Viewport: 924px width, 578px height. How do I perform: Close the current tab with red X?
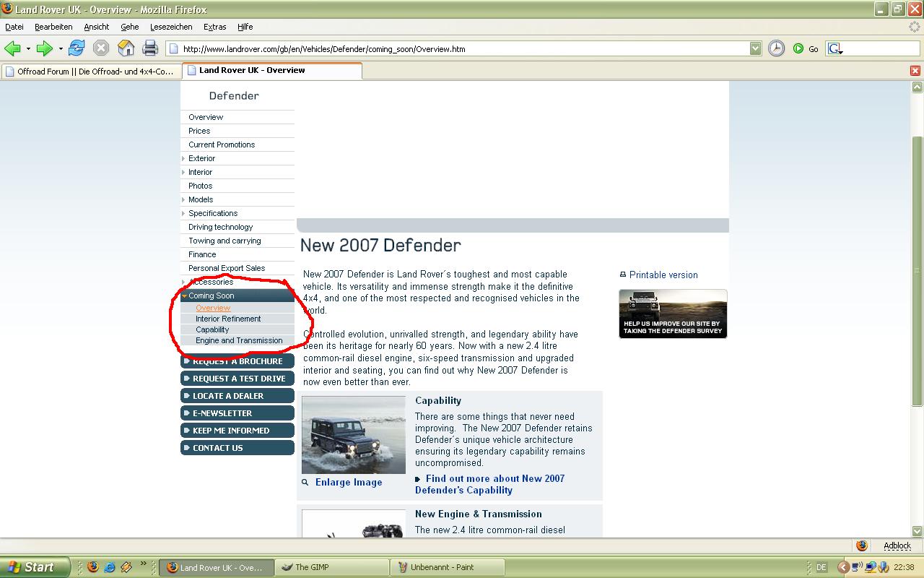click(915, 71)
